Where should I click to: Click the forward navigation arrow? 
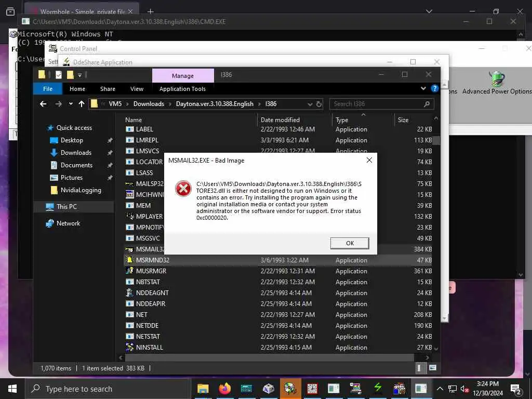coord(58,104)
